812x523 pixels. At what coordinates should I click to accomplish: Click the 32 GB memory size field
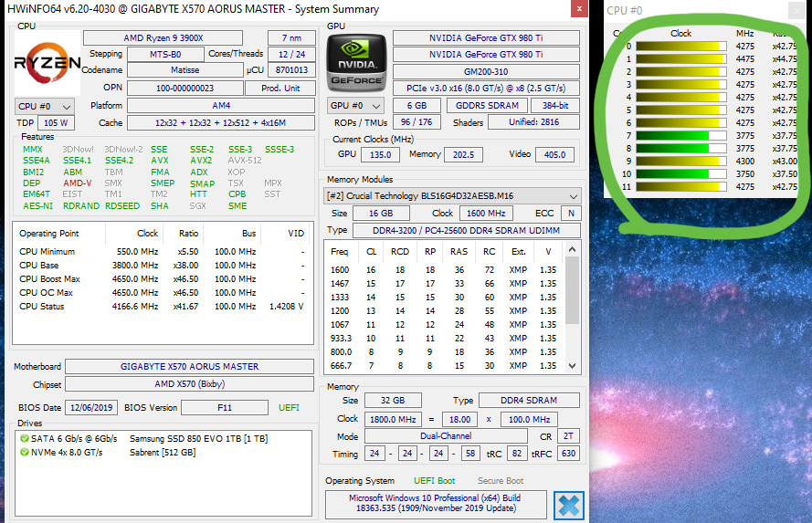click(x=393, y=401)
